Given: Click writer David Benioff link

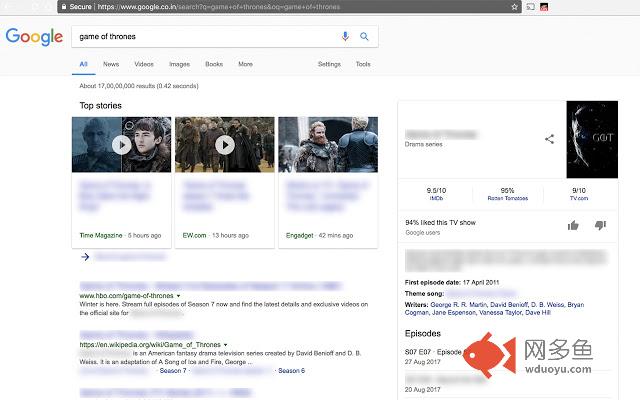Looking at the screenshot, I should (509, 304).
